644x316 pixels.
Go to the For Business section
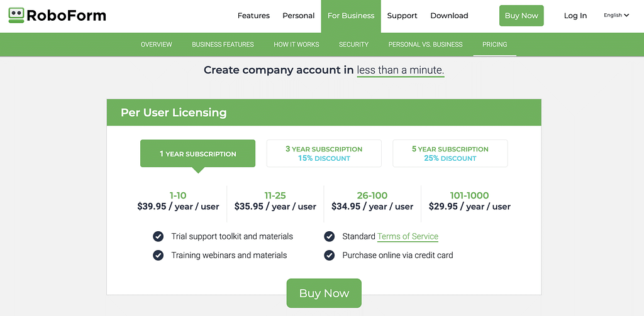pos(351,16)
